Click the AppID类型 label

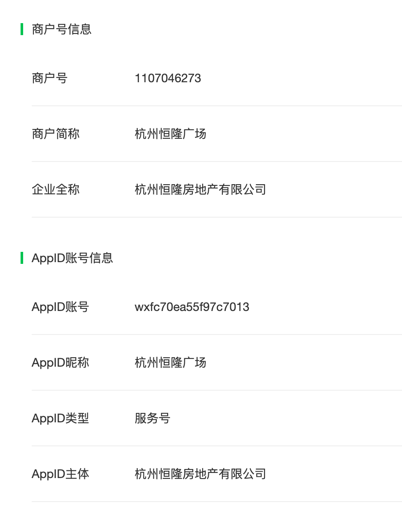60,418
